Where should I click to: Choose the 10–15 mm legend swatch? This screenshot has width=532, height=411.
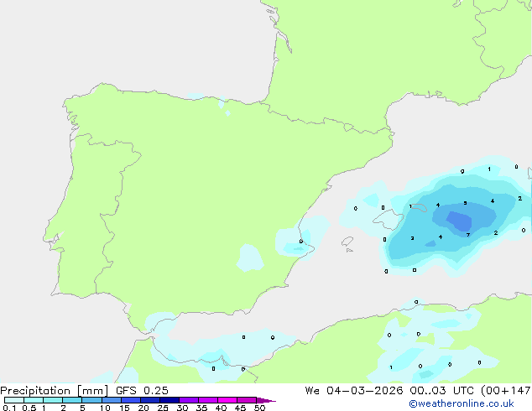pyautogui.click(x=112, y=400)
